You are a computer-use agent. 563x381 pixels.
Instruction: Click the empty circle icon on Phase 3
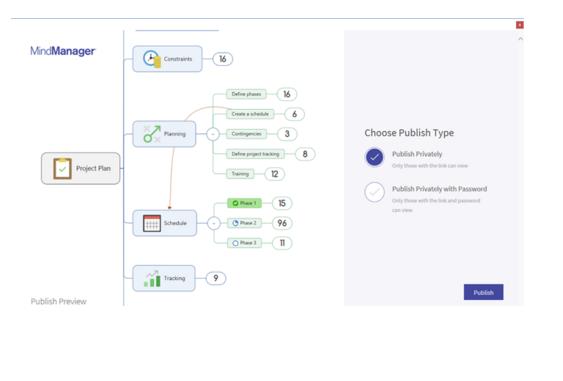(x=236, y=243)
